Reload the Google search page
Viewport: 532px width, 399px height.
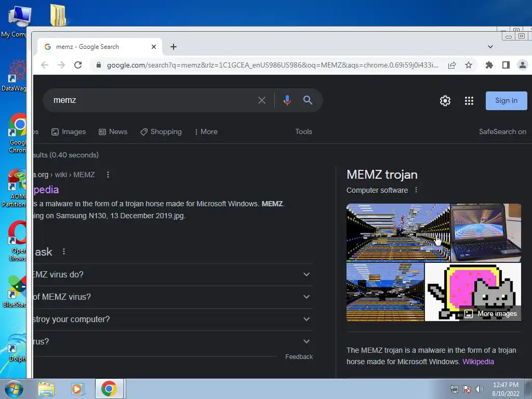(x=78, y=65)
